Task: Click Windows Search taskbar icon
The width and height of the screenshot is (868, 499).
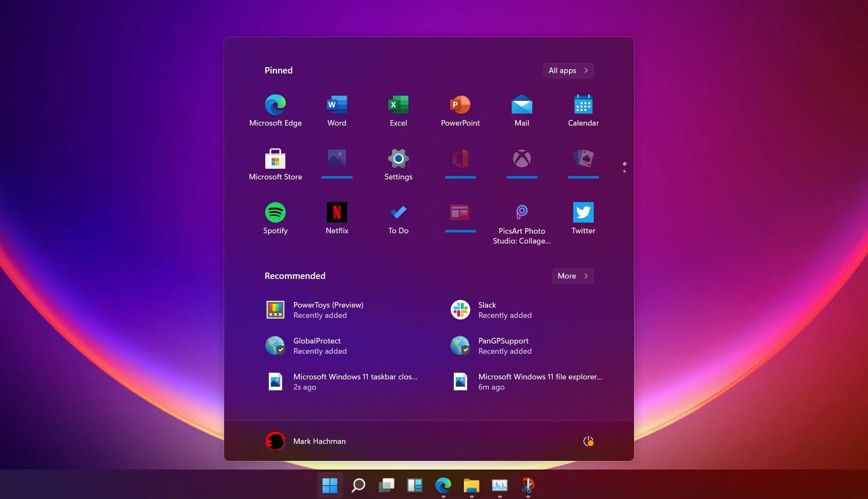Action: [358, 485]
